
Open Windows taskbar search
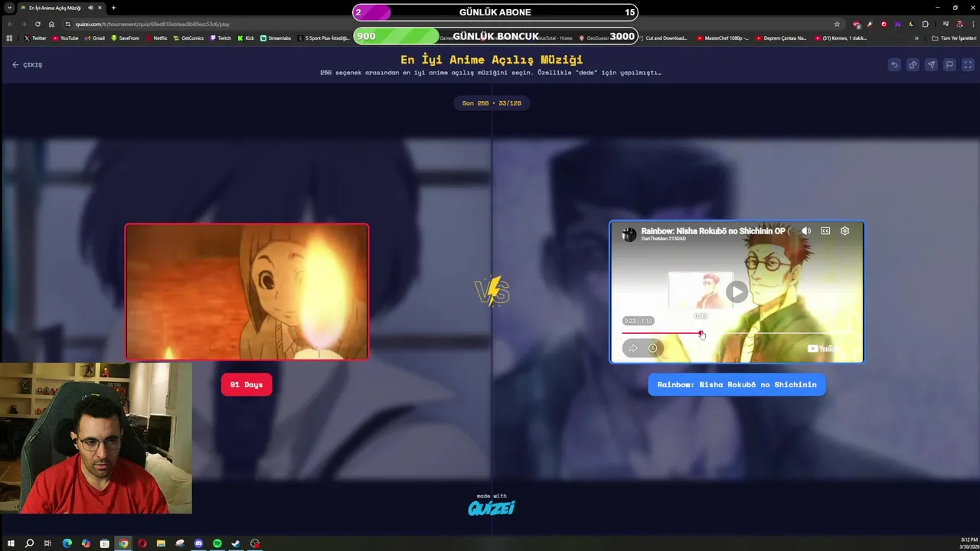[29, 543]
